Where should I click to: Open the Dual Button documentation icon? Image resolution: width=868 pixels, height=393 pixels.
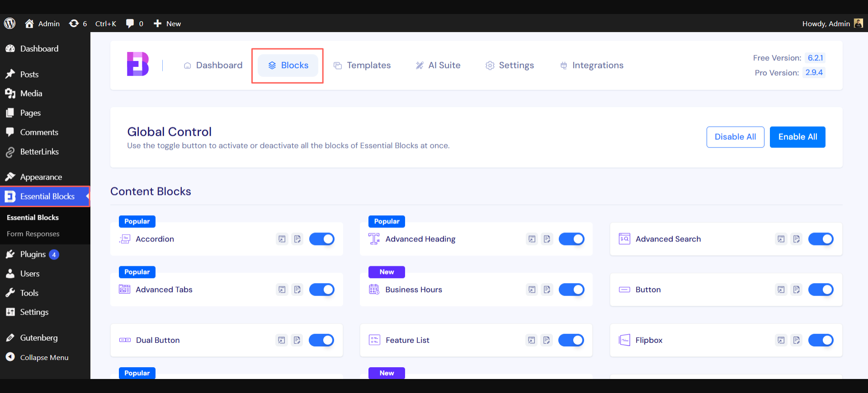tap(297, 340)
